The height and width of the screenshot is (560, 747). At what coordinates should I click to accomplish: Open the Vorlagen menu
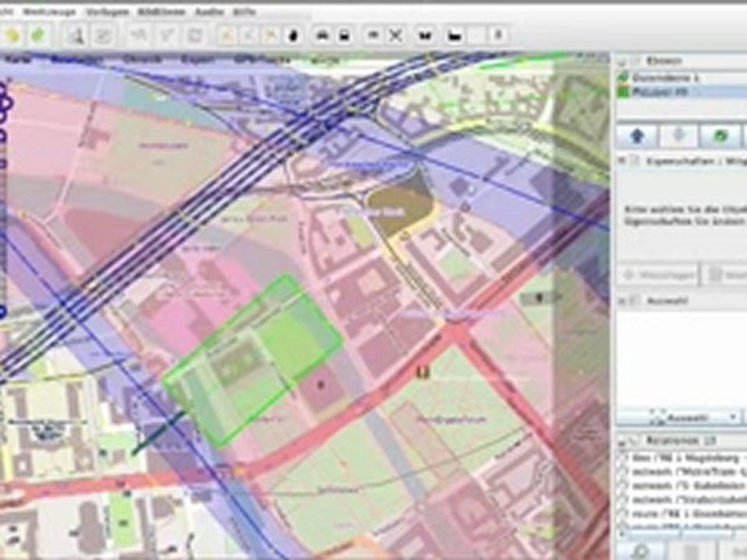[x=107, y=12]
